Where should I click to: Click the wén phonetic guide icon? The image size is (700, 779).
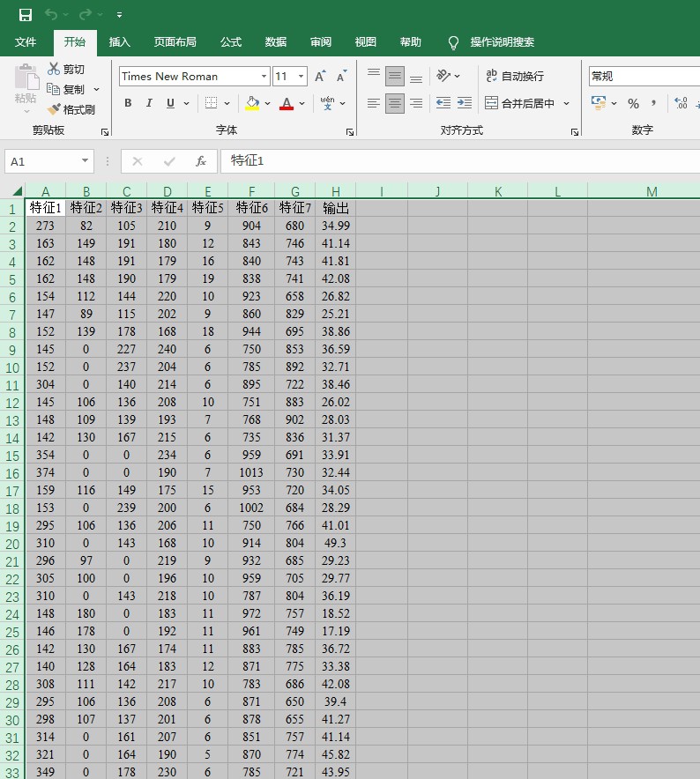point(327,103)
